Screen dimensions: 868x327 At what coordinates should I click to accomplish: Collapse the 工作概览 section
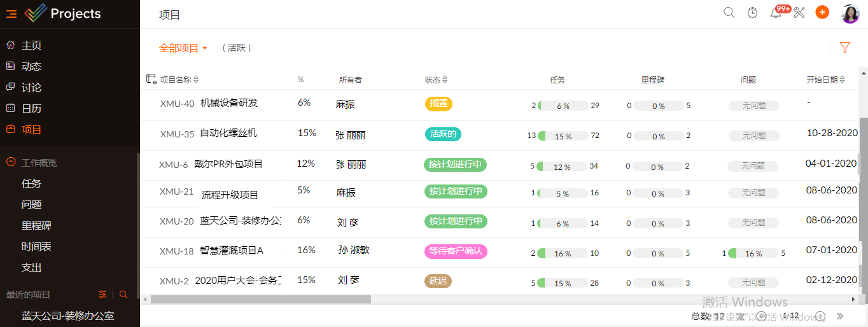pos(11,162)
